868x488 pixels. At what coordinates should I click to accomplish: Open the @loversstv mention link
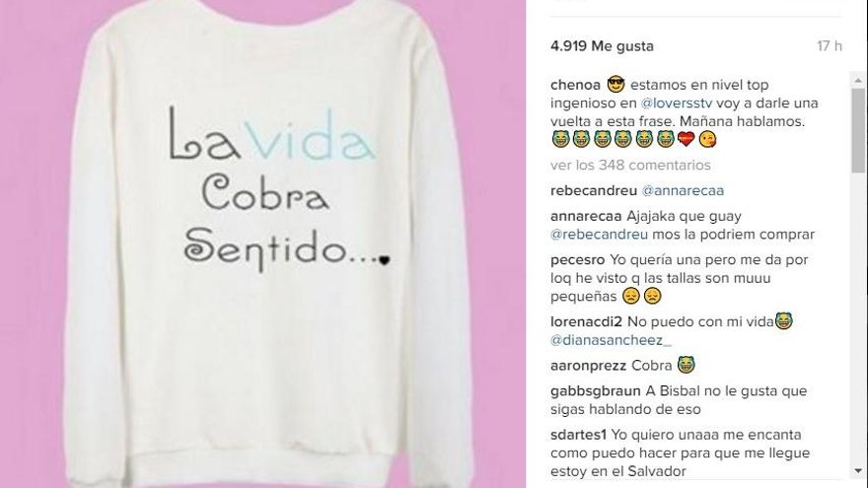[x=677, y=104]
